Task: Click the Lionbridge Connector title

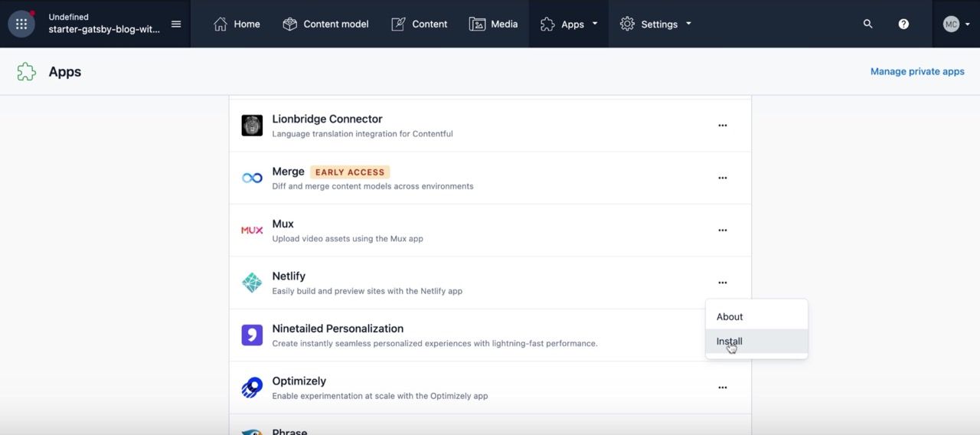Action: tap(327, 119)
